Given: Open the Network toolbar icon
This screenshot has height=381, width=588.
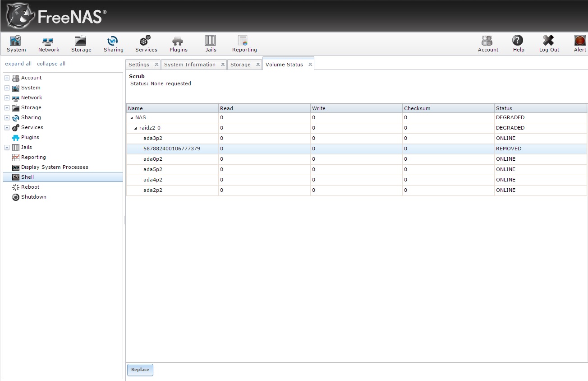Looking at the screenshot, I should [x=49, y=44].
